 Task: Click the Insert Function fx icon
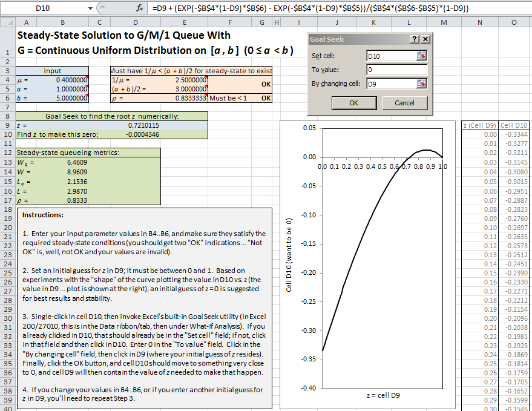[x=140, y=8]
